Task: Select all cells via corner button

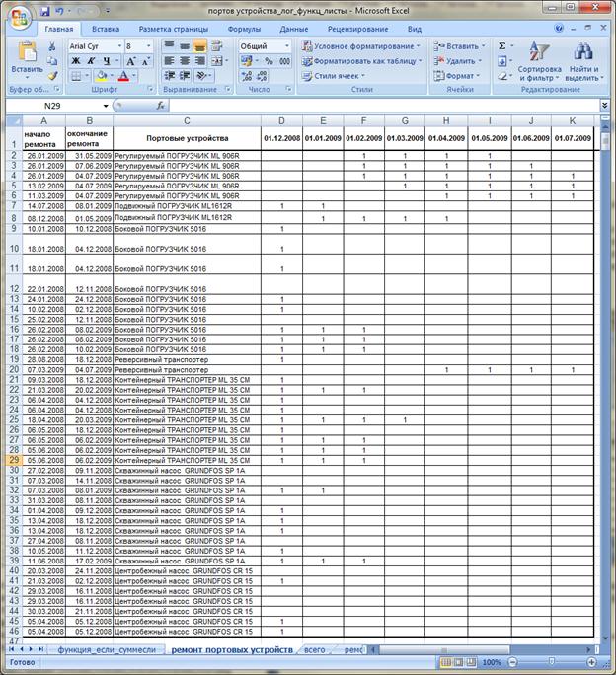Action: pyautogui.click(x=14, y=121)
